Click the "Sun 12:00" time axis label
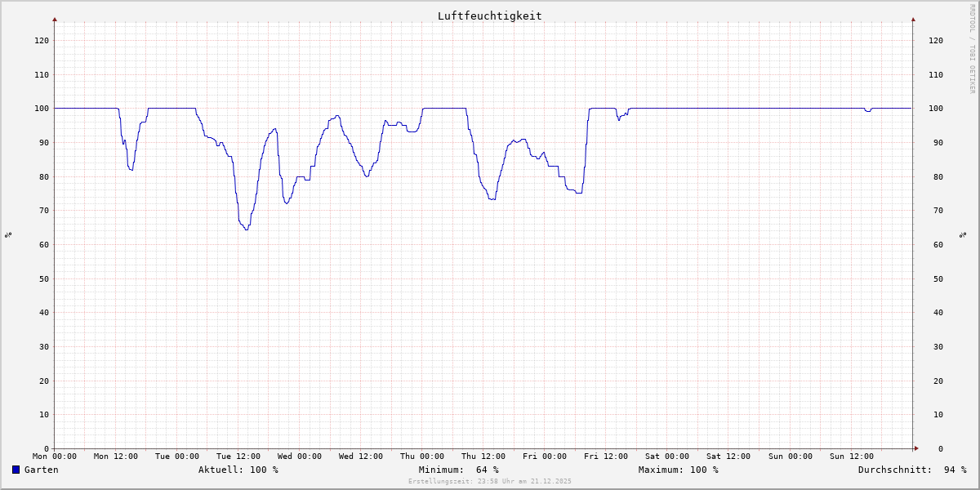This screenshot has width=980, height=490. pyautogui.click(x=851, y=457)
